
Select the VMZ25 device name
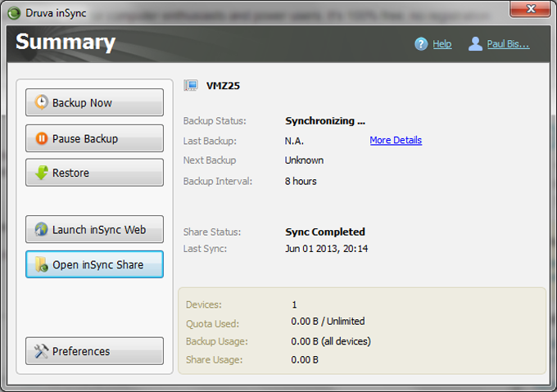tap(223, 86)
